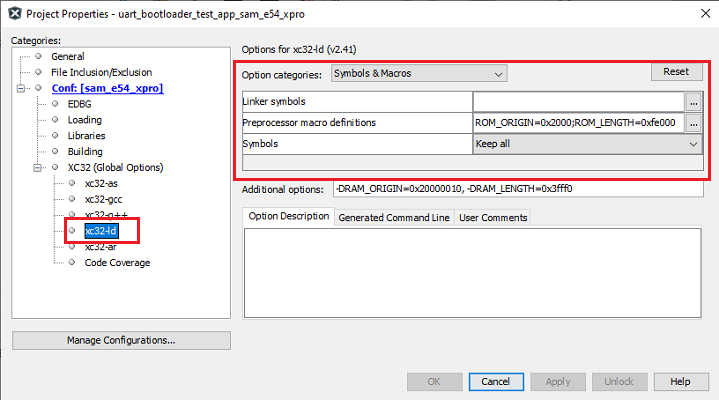Select xc32-gcc in the categories tree
Screen dimensions: 719x400
tap(103, 199)
